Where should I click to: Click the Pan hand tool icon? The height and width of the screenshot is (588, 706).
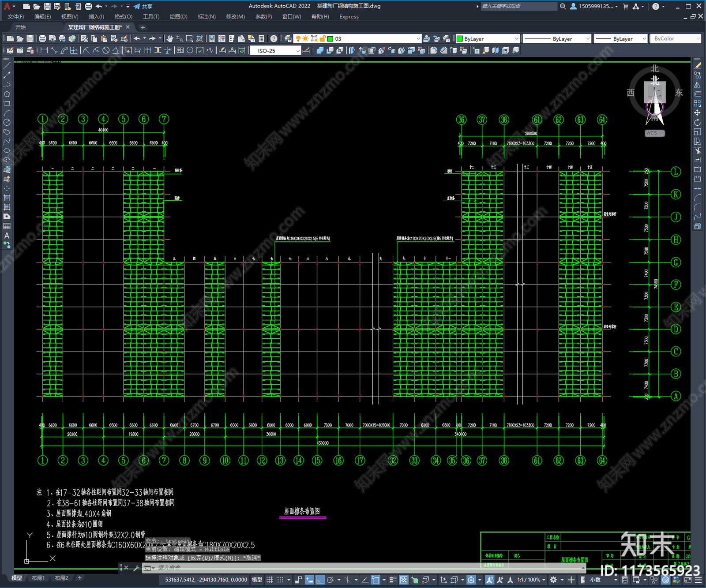click(169, 39)
